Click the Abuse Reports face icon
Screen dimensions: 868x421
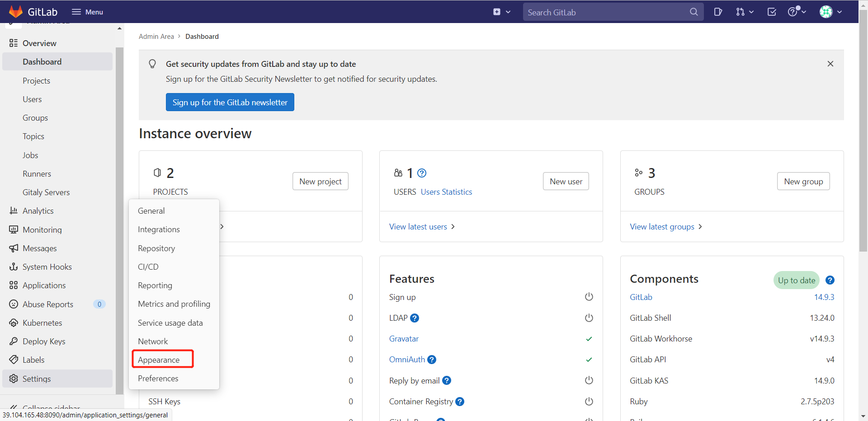click(x=14, y=304)
